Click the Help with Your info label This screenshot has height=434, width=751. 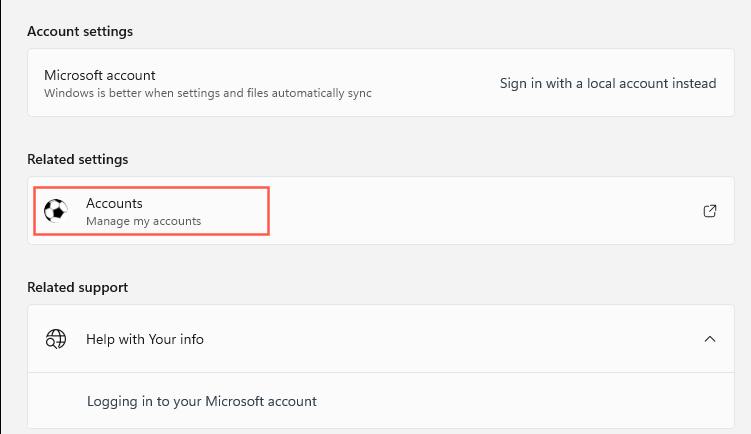[x=145, y=339]
